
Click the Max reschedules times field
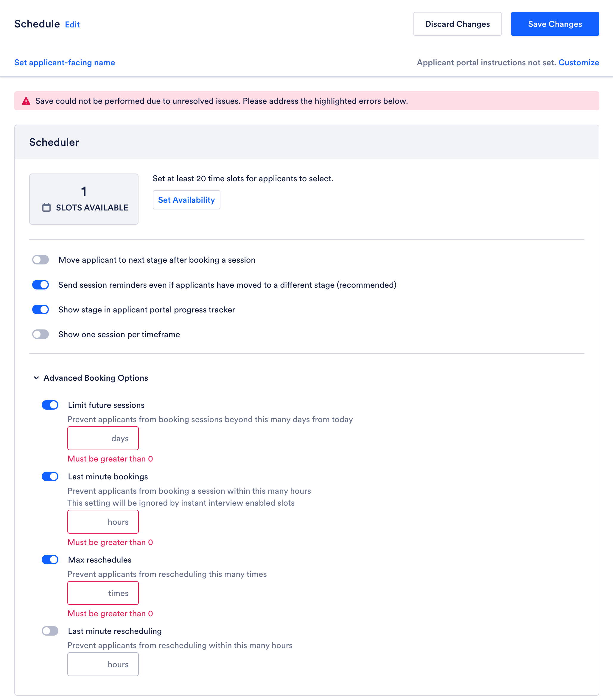[103, 593]
